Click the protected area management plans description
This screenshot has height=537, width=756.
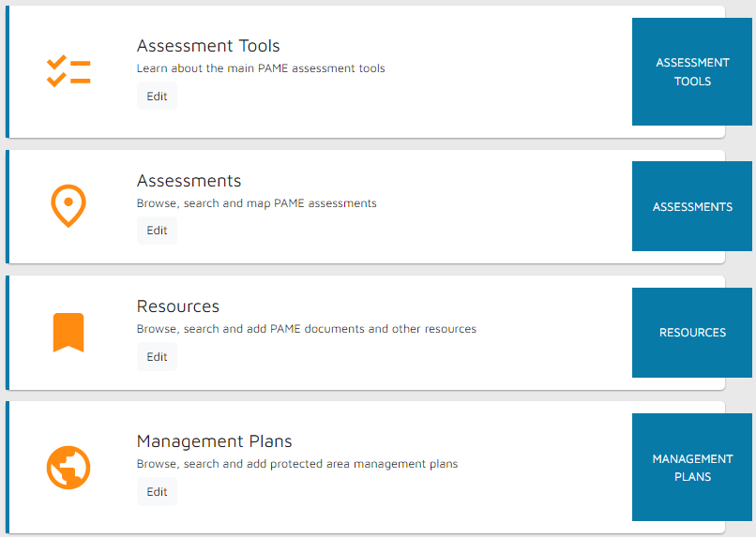click(x=297, y=464)
